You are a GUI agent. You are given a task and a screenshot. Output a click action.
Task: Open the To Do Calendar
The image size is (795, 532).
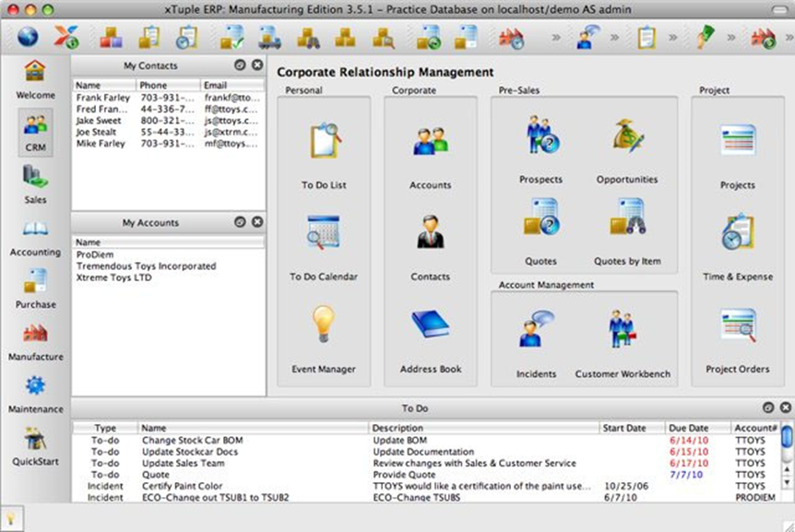(324, 232)
